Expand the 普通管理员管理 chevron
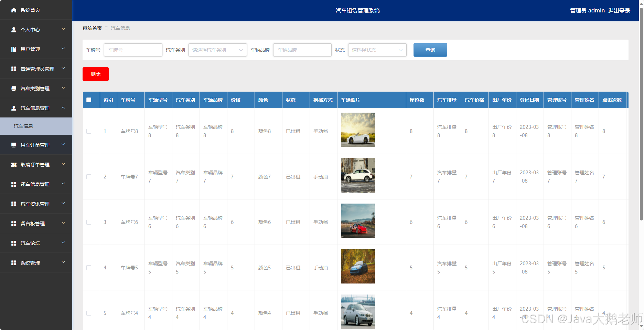Viewport: 644px width, 330px height. point(63,69)
